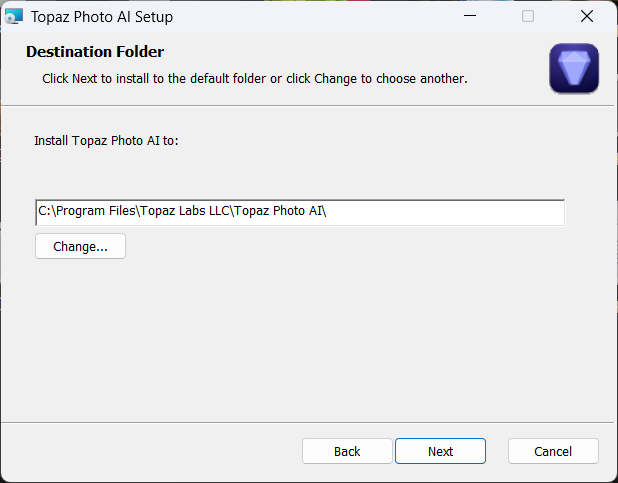Image resolution: width=618 pixels, height=483 pixels.
Task: Click the installer icon in title bar
Action: click(x=14, y=16)
